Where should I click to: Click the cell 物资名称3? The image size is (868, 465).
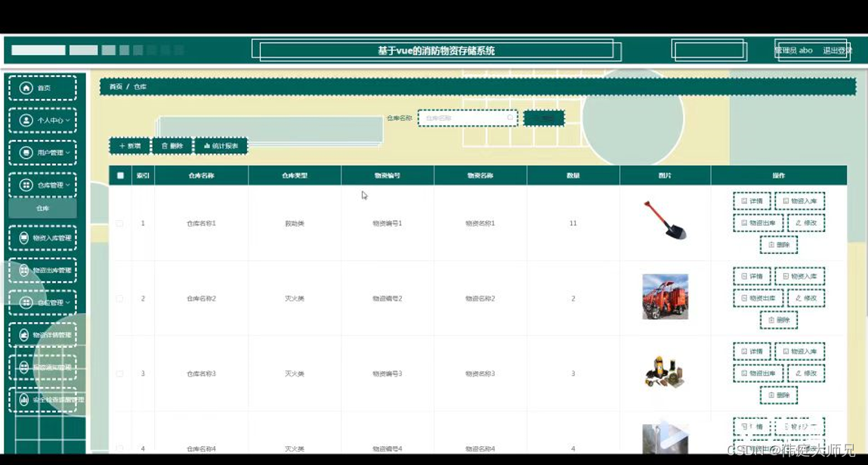point(480,374)
